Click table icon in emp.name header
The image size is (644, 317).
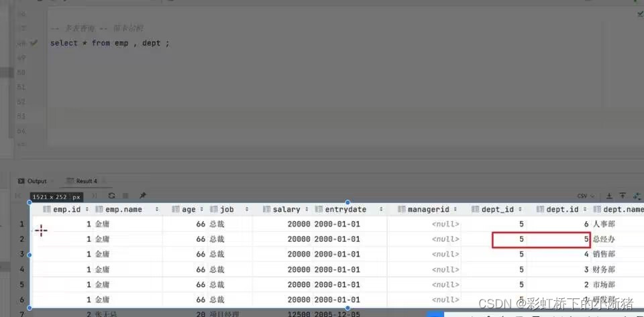(x=99, y=210)
